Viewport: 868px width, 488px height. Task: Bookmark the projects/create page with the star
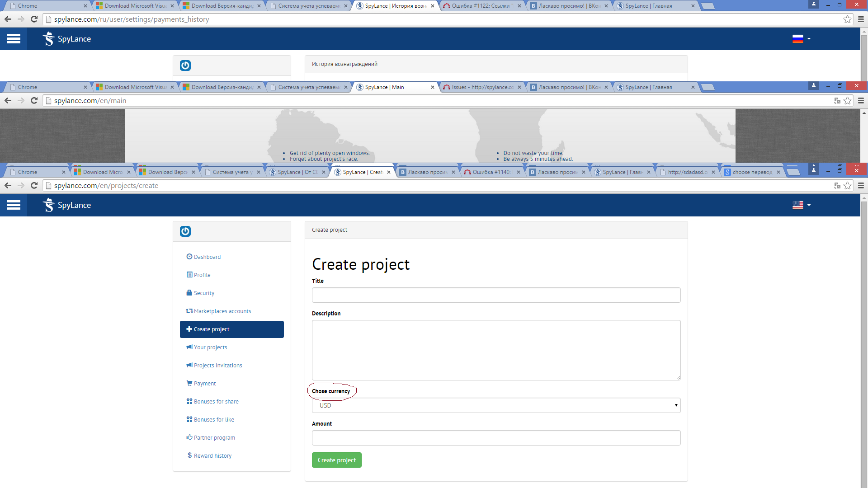(848, 185)
